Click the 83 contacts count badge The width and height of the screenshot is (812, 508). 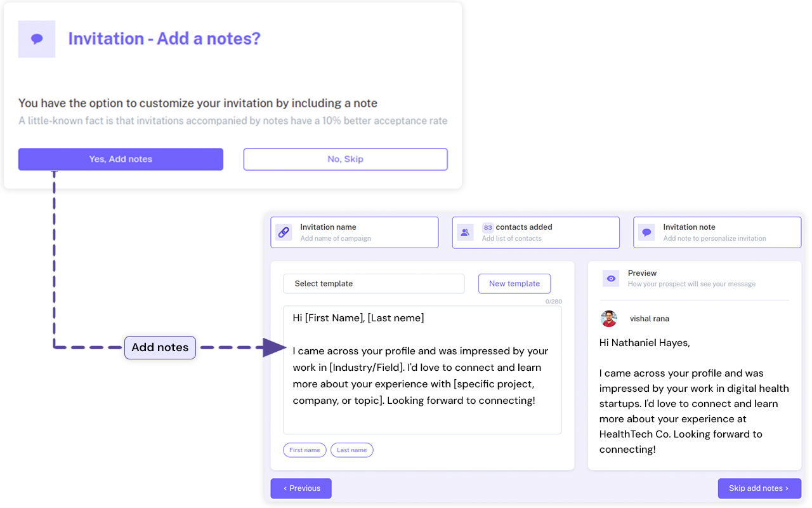click(x=488, y=227)
